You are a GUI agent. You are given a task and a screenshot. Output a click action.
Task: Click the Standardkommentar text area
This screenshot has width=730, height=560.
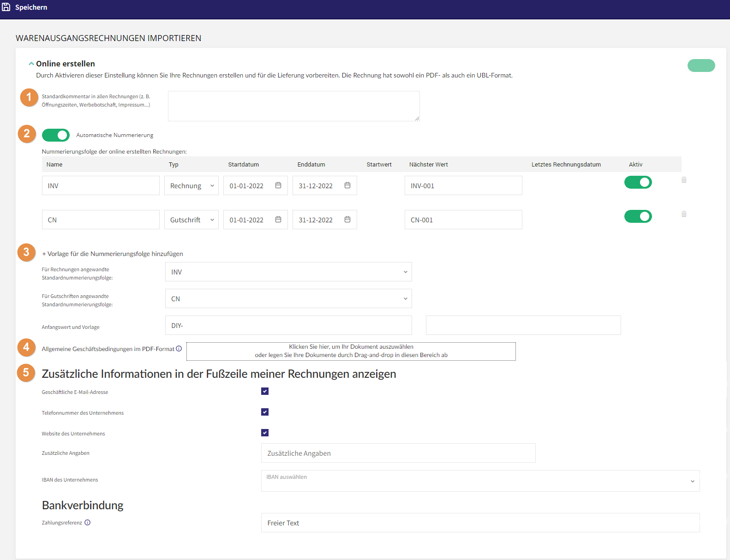point(294,106)
